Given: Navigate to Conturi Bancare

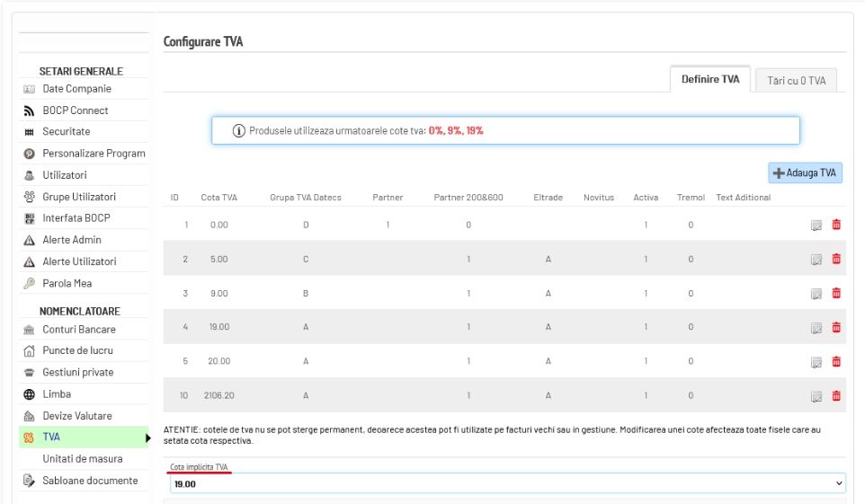Looking at the screenshot, I should click(78, 330).
